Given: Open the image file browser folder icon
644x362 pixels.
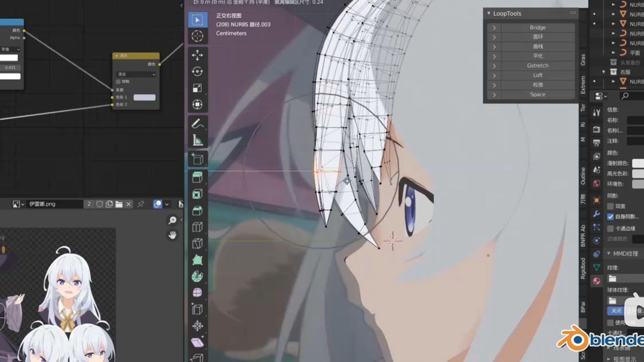Looking at the screenshot, I should pyautogui.click(x=119, y=204).
